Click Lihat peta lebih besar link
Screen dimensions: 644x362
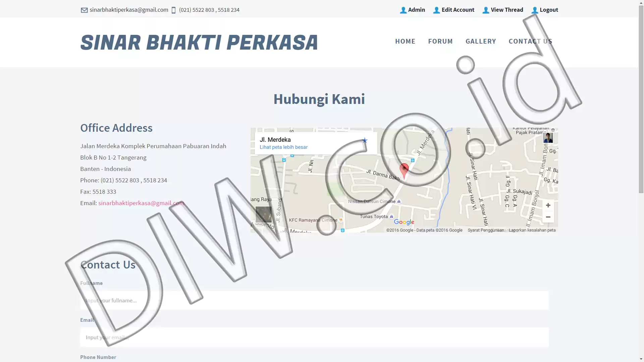[283, 147]
